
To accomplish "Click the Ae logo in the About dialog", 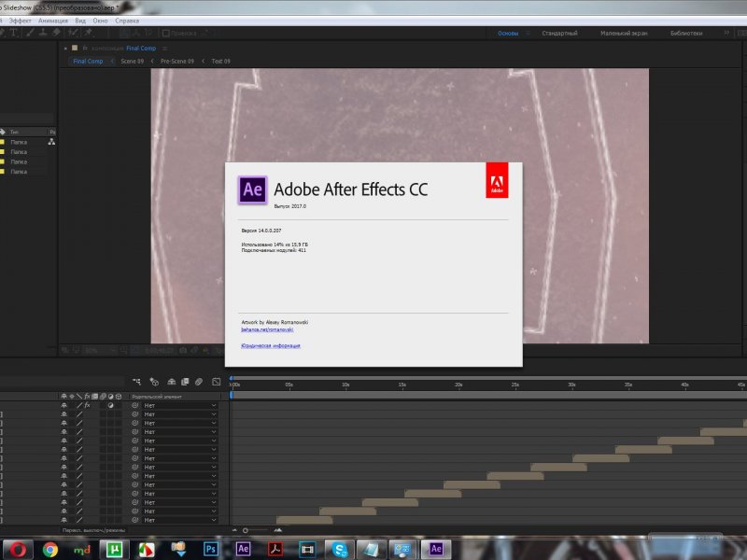I will [252, 190].
